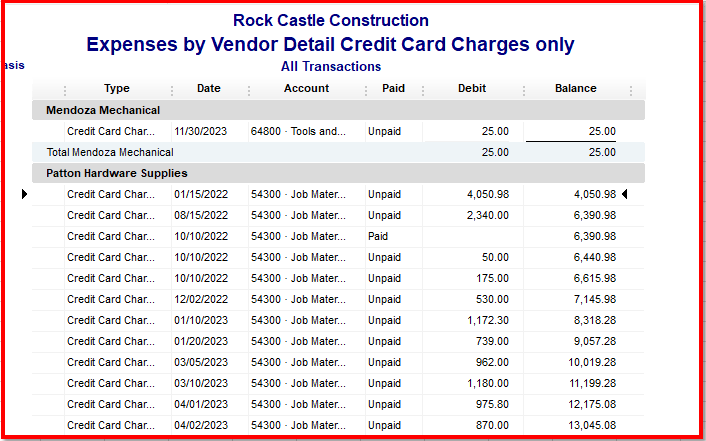The height and width of the screenshot is (441, 706).
Task: Click the Type column header
Action: (x=117, y=88)
